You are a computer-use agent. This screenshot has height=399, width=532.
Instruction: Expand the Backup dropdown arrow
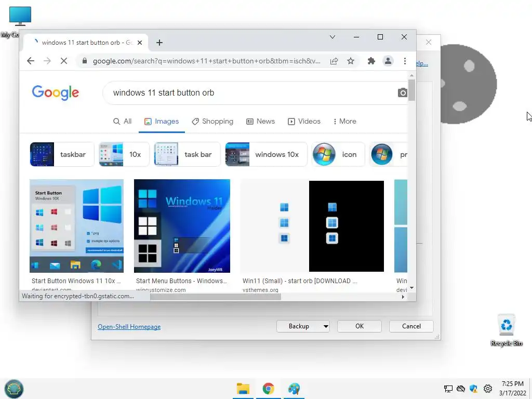pyautogui.click(x=326, y=326)
